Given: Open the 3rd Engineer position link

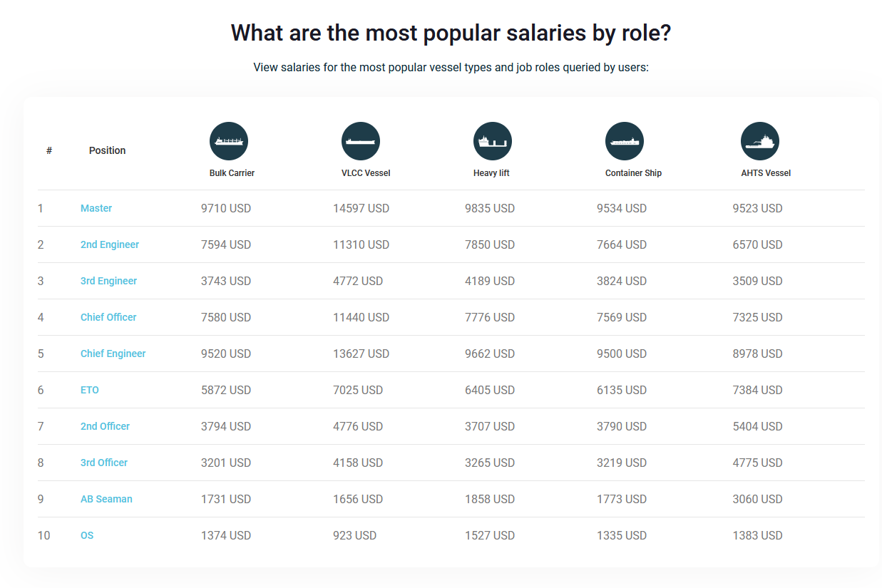Looking at the screenshot, I should click(108, 281).
